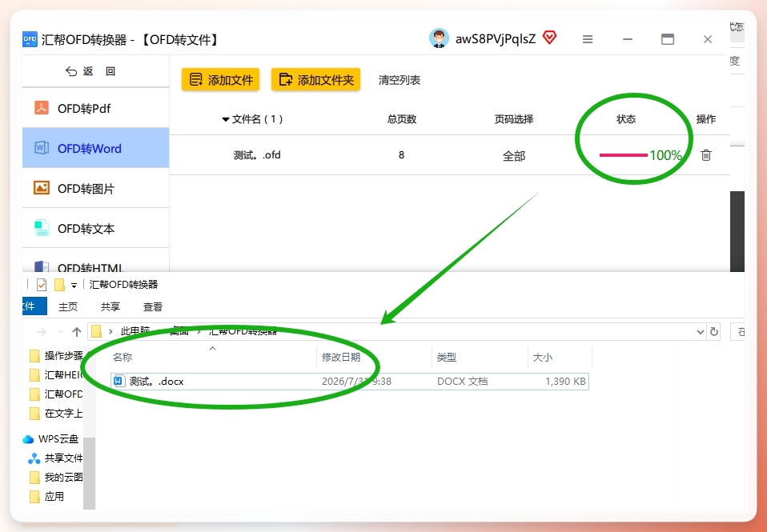767x532 pixels.
Task: Open the hamburger menu icon
Action: 588,39
